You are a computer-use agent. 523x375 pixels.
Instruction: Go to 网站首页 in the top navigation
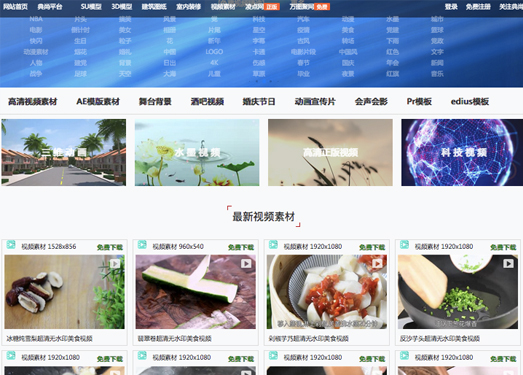16,7
